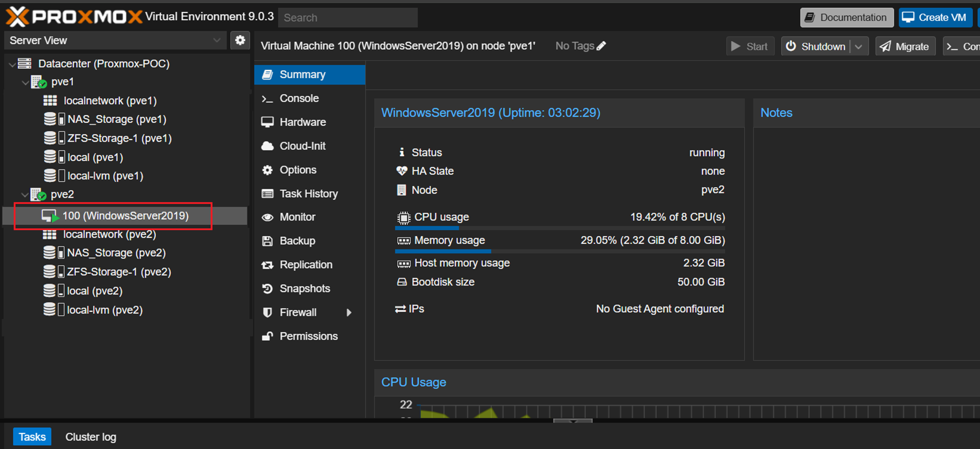Collapse the pve2 node tree

click(25, 194)
